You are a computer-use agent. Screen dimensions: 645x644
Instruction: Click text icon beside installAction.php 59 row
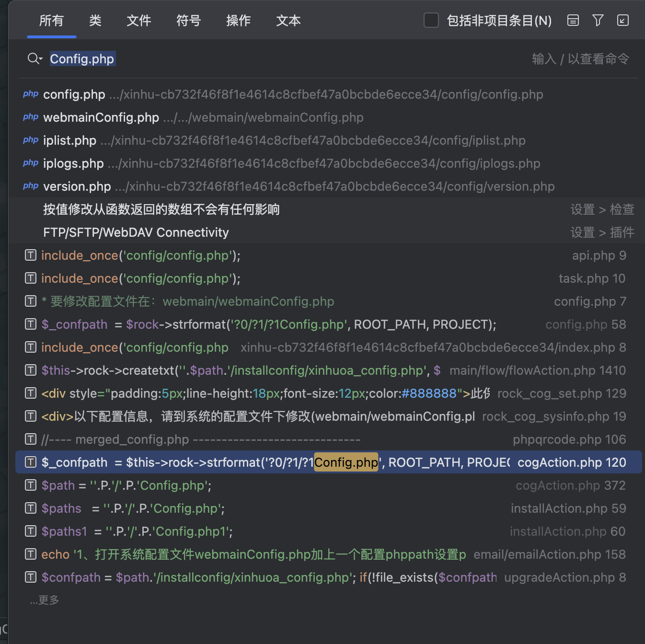31,508
